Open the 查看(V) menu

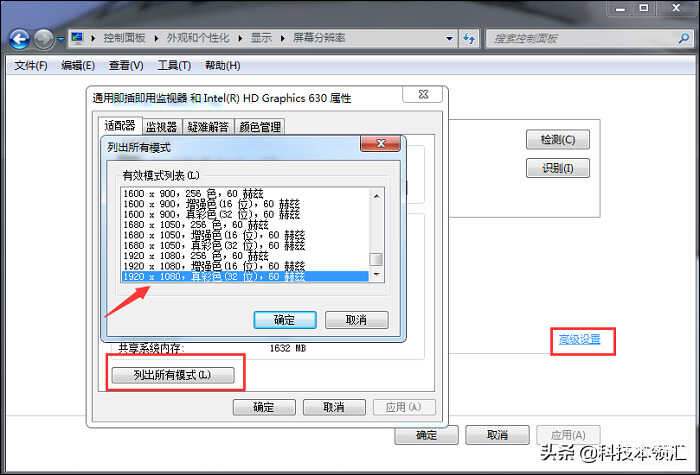point(126,66)
